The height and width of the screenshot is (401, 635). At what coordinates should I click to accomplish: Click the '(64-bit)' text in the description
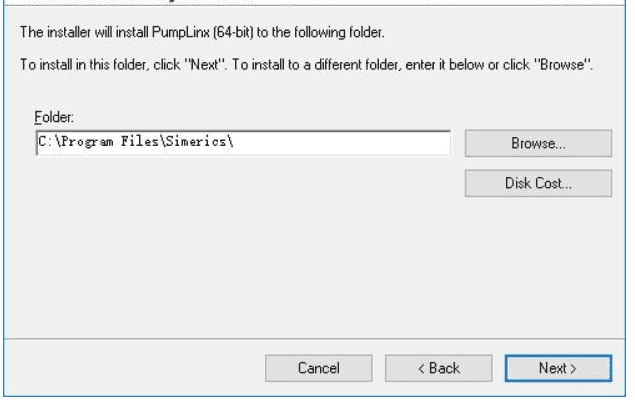(233, 32)
